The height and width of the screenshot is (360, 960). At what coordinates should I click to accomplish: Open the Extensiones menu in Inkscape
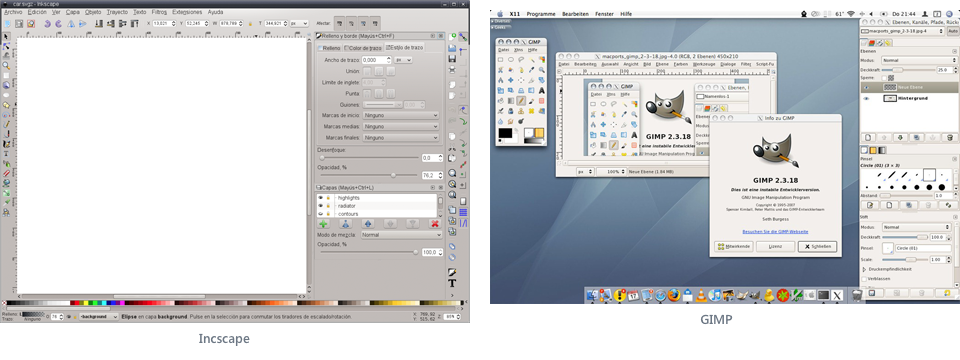pyautogui.click(x=187, y=12)
